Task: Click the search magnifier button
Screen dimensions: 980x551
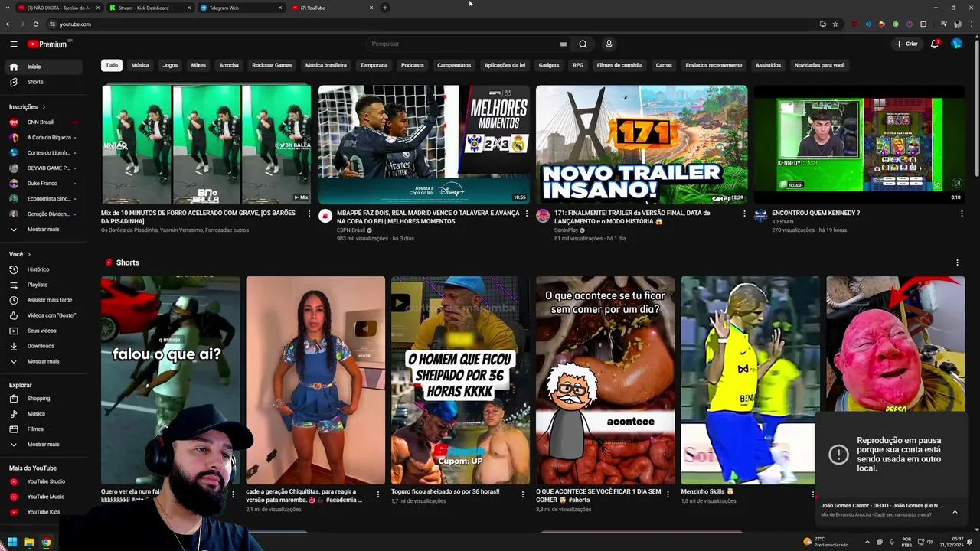Action: click(x=583, y=44)
